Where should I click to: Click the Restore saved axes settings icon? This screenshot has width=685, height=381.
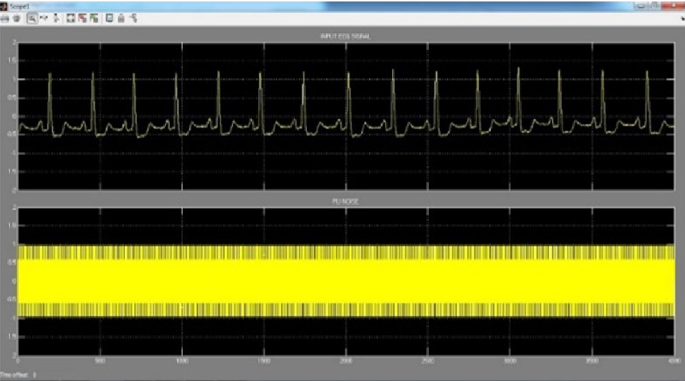94,18
